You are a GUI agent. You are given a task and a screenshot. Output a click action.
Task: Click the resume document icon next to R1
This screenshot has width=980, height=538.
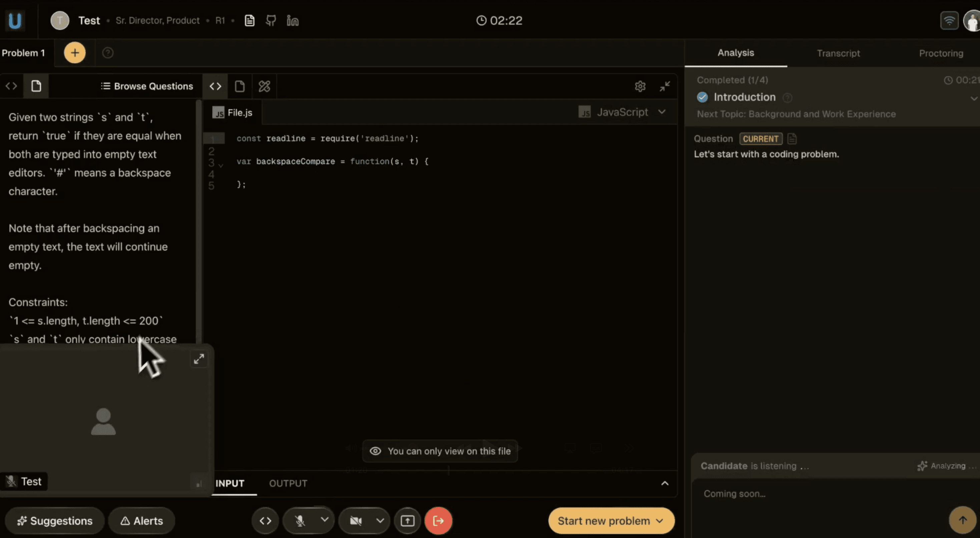click(249, 21)
